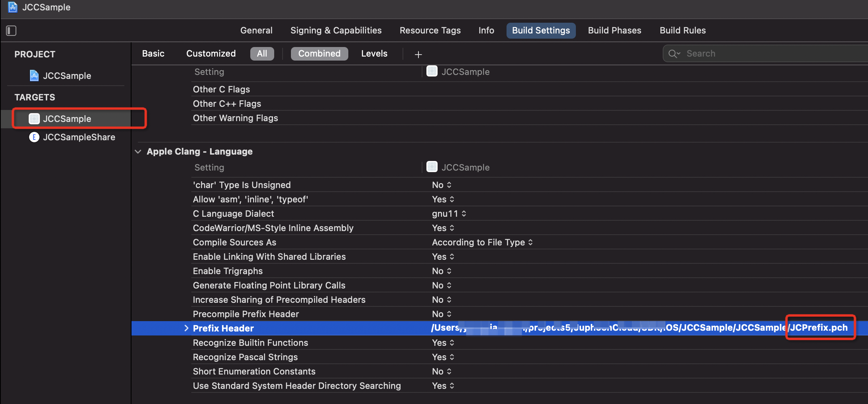Open Increase Sharing of Precompiled Headers dropdown
The height and width of the screenshot is (404, 868).
click(442, 300)
